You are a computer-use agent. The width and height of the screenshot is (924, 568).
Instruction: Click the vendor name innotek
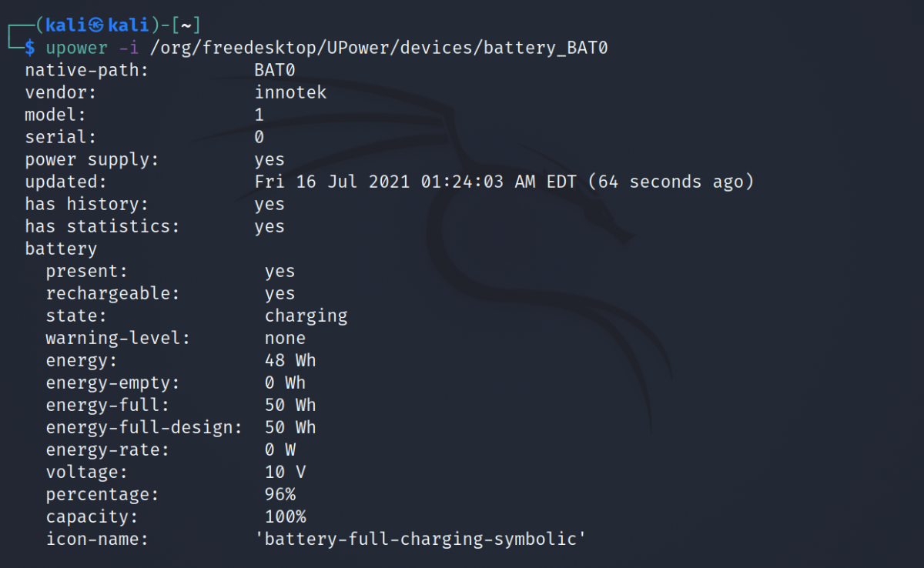point(290,92)
